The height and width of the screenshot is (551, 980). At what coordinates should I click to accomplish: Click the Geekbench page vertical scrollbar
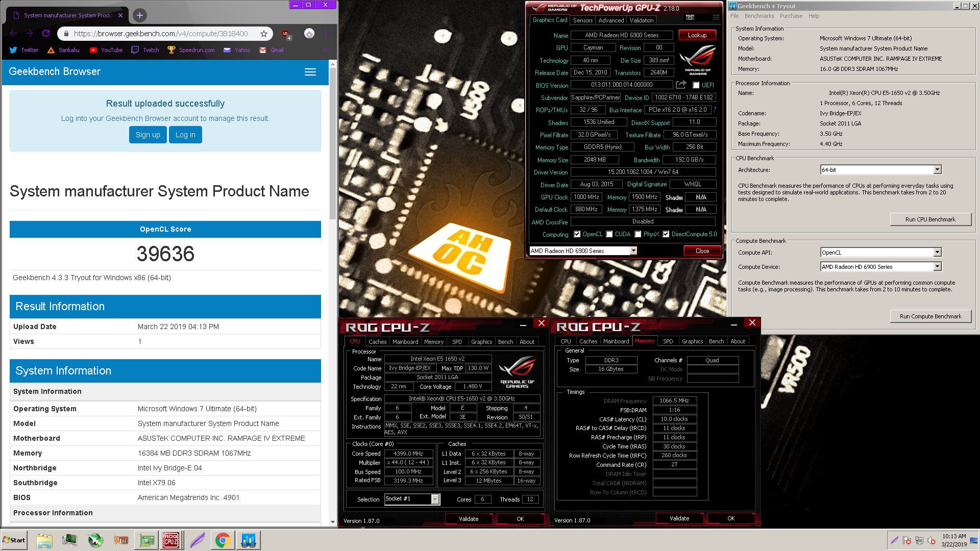click(x=333, y=143)
